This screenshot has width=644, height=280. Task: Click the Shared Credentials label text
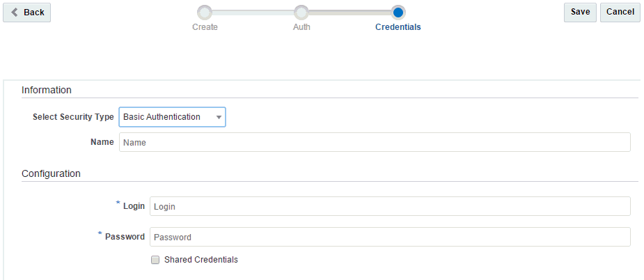[201, 260]
